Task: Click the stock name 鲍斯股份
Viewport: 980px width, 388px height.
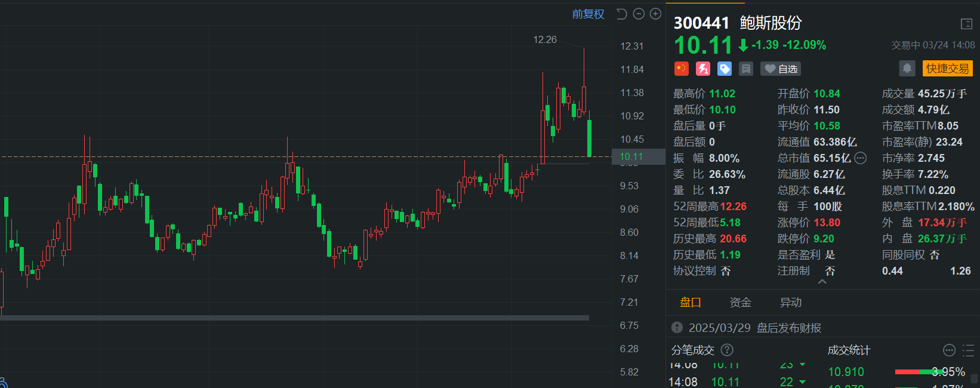Action: pos(771,23)
